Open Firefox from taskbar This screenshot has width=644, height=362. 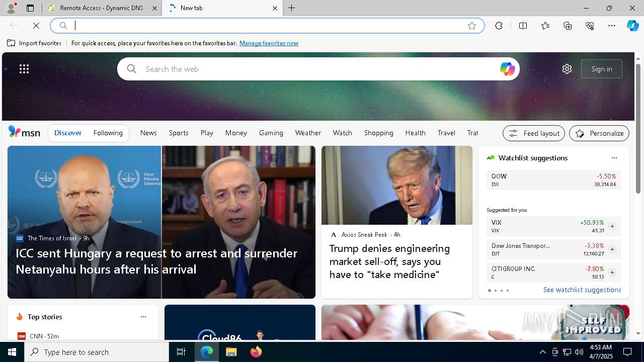(x=256, y=352)
